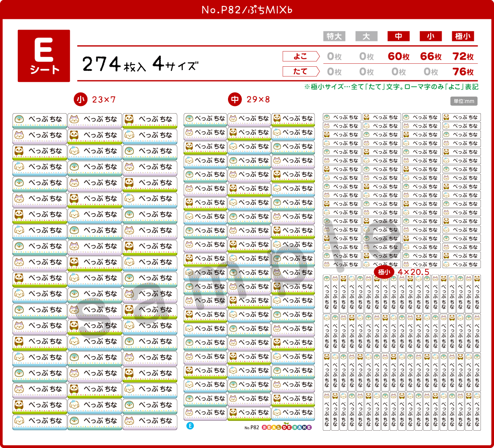Click the small No.P82 text near logo

(x=252, y=428)
